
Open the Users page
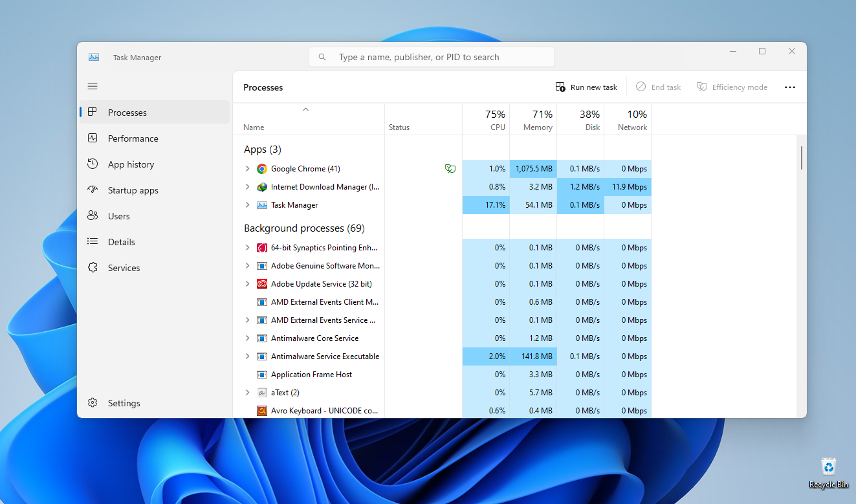154,216
